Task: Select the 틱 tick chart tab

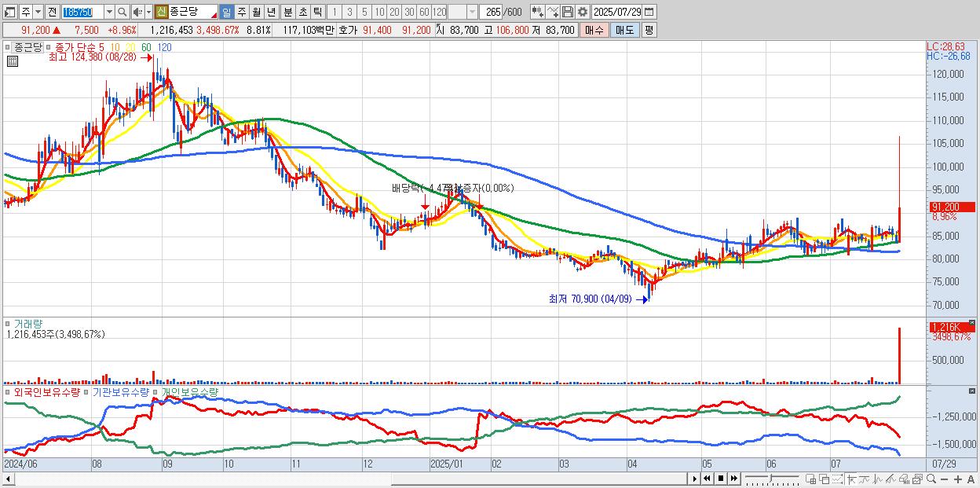Action: coord(317,13)
